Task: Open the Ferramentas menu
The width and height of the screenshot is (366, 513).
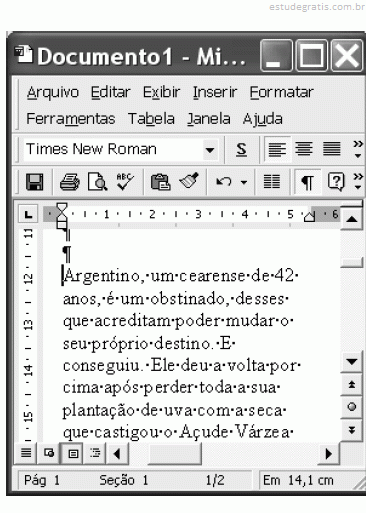Action: tap(71, 119)
